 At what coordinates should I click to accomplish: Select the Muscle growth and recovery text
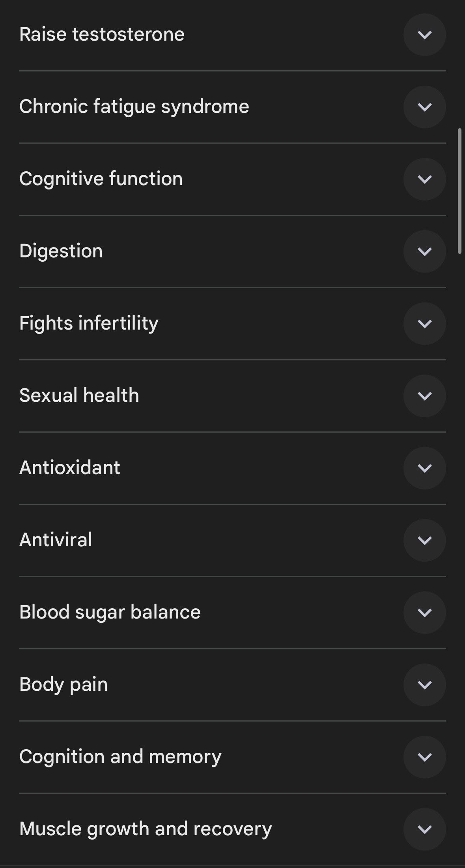(x=145, y=829)
